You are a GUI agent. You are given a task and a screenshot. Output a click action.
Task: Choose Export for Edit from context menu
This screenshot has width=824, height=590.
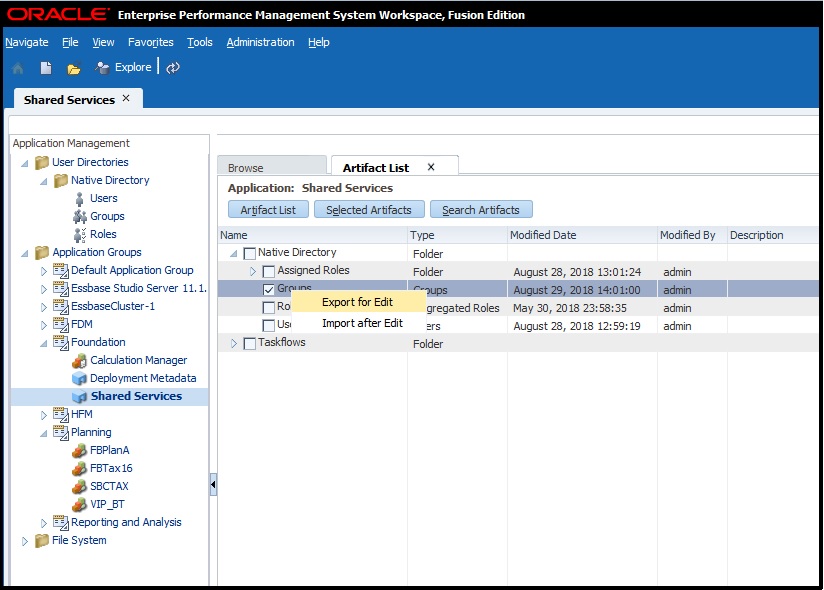pos(357,302)
